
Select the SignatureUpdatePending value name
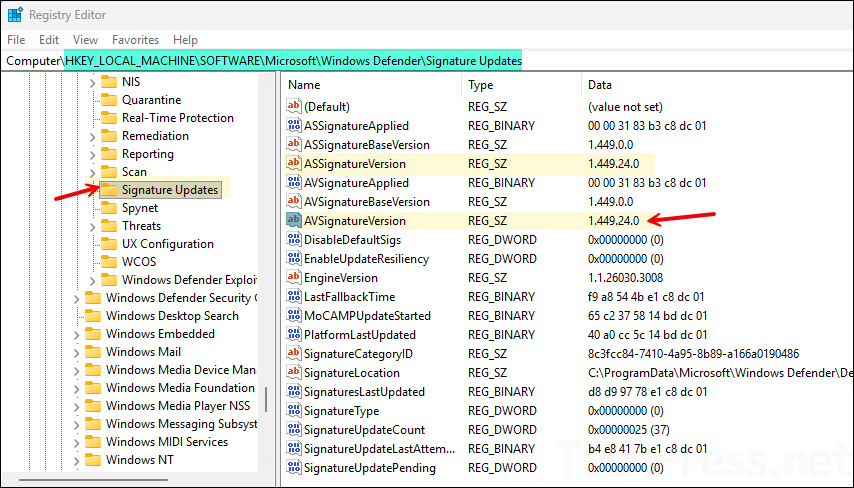(370, 468)
